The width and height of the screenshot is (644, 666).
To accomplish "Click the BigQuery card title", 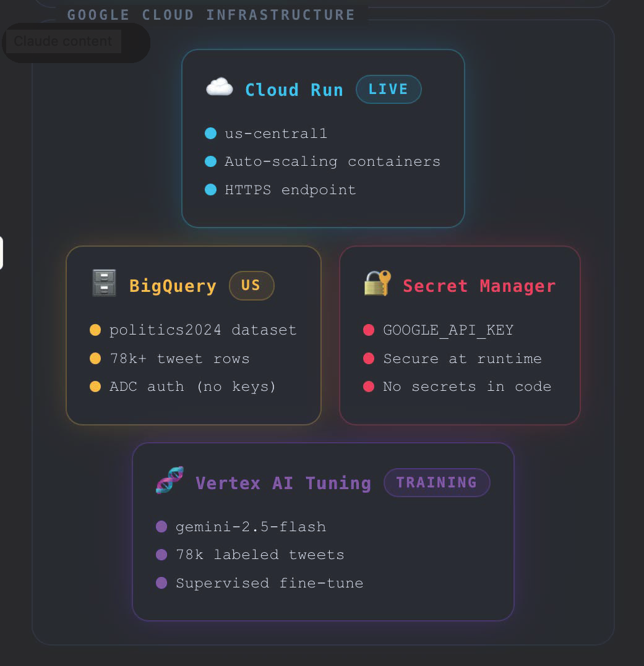I will 173,286.
